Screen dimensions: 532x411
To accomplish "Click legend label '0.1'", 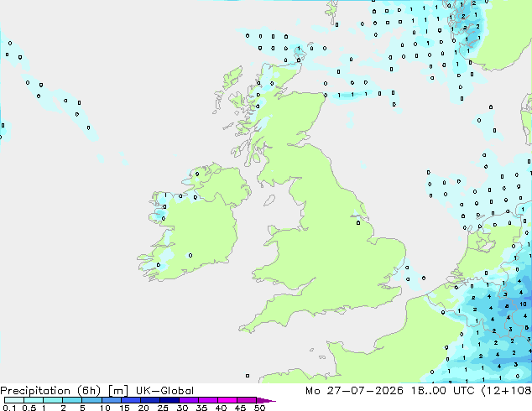I will (x=9, y=408).
